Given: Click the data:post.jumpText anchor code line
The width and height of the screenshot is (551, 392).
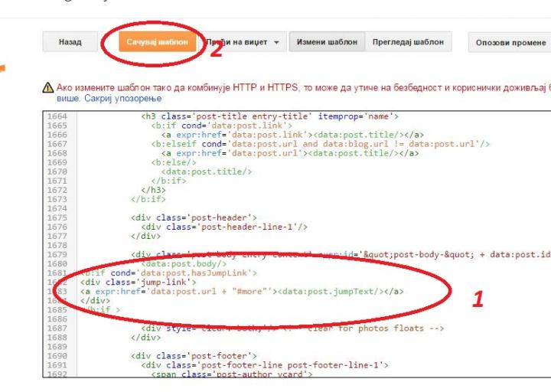Looking at the screenshot, I should (241, 291).
